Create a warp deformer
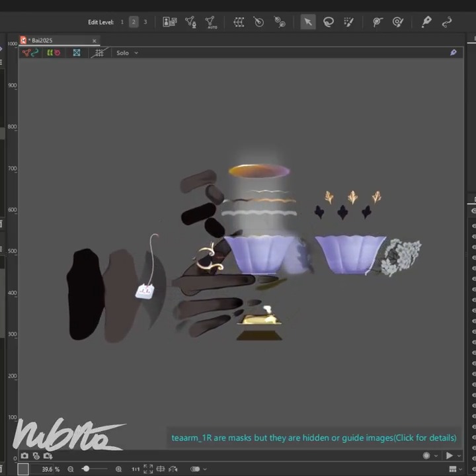Viewport: 476px width, 476px height. 239,22
